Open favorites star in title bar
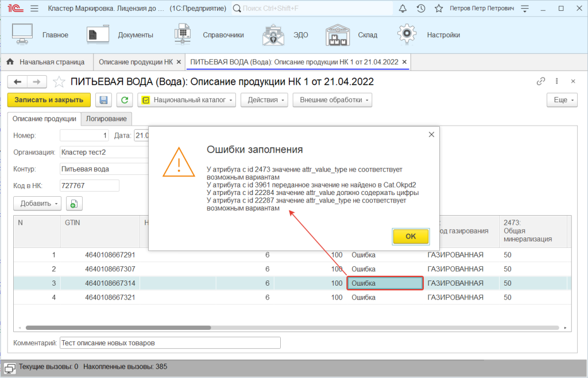 click(439, 8)
